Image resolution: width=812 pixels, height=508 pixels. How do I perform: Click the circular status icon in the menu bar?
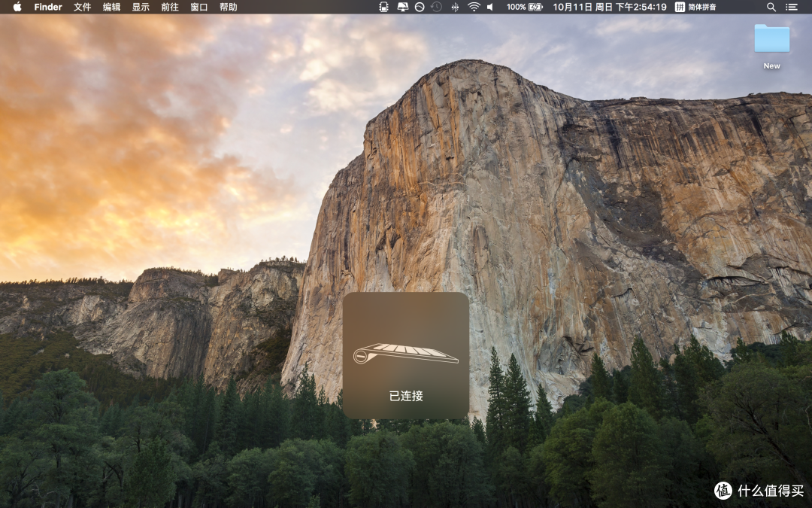point(420,7)
